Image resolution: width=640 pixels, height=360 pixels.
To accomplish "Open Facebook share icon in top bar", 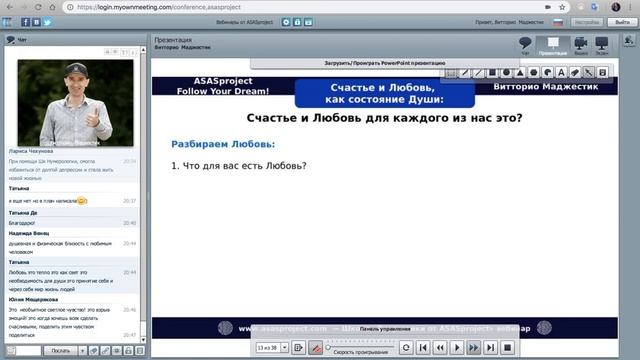I will [25, 22].
